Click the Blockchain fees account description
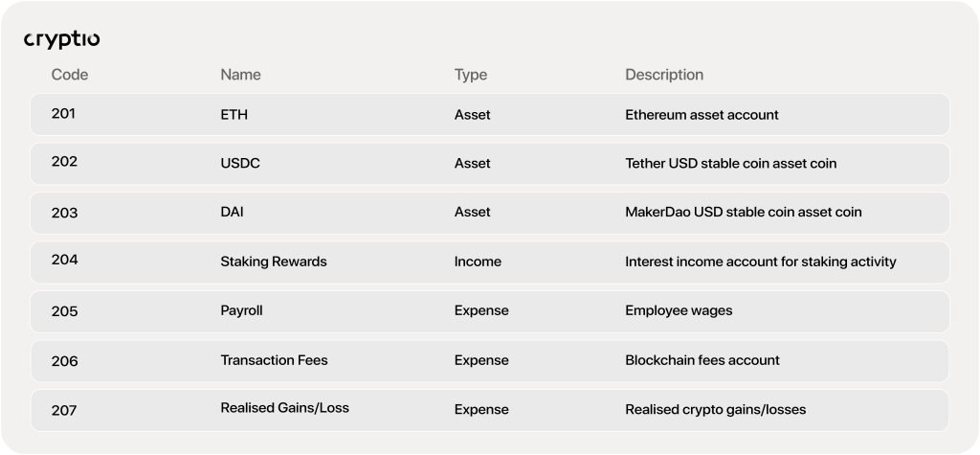Image resolution: width=980 pixels, height=455 pixels. coord(702,360)
